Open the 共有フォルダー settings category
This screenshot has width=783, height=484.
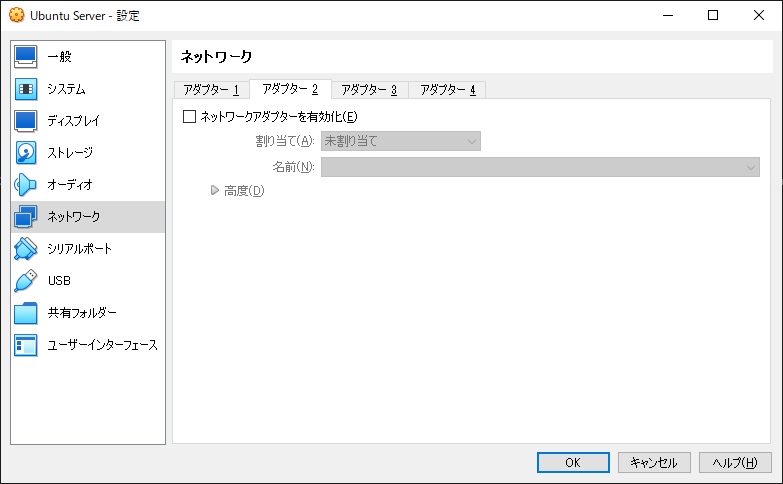(88, 313)
